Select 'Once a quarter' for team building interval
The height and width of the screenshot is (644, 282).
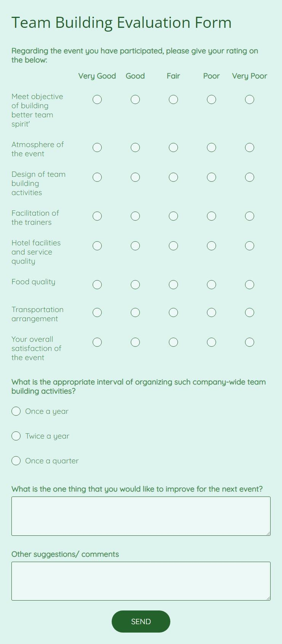16,461
